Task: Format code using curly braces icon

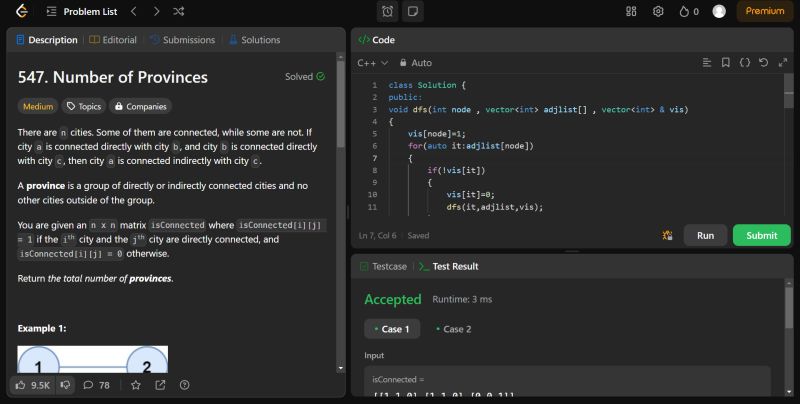Action: 745,62
